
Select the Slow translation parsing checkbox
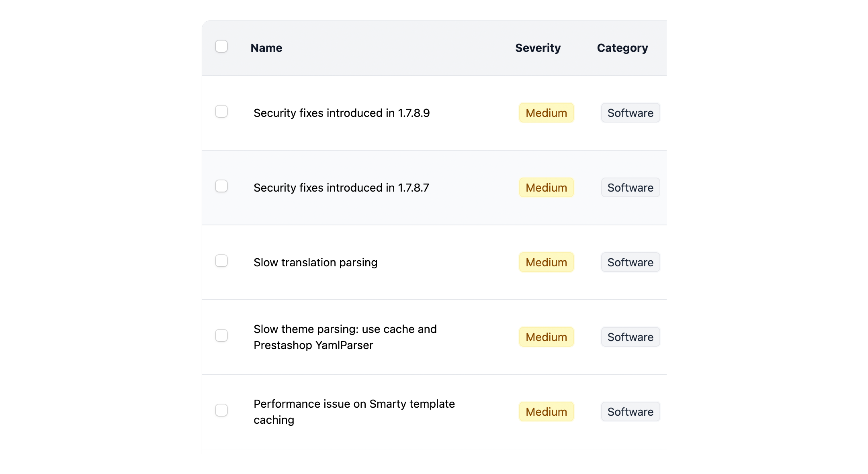[221, 261]
